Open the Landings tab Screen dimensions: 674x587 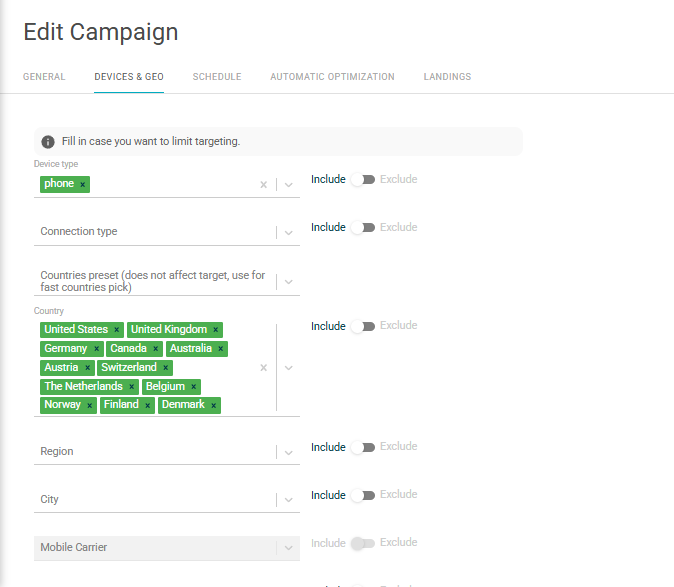tap(447, 77)
